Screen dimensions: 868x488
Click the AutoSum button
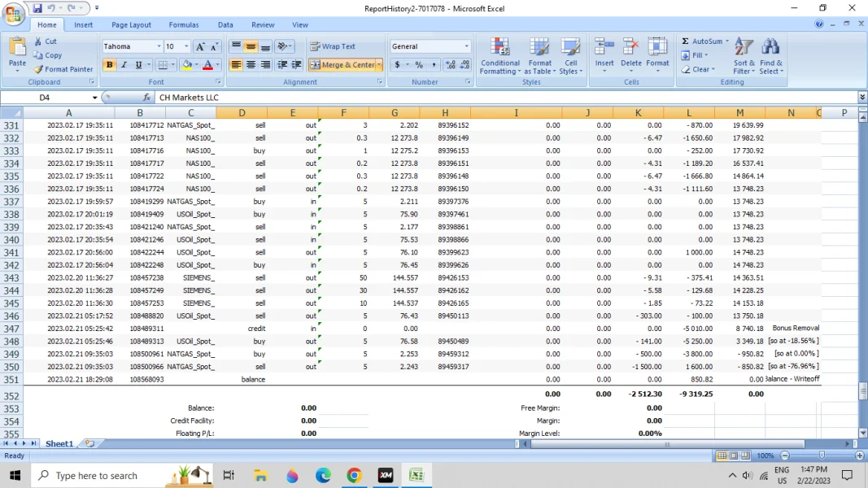point(702,41)
